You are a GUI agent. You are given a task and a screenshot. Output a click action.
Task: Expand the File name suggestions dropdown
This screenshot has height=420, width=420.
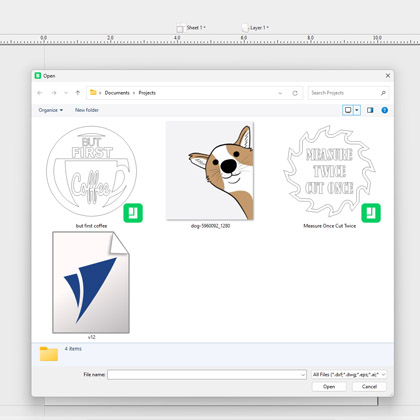pyautogui.click(x=303, y=375)
